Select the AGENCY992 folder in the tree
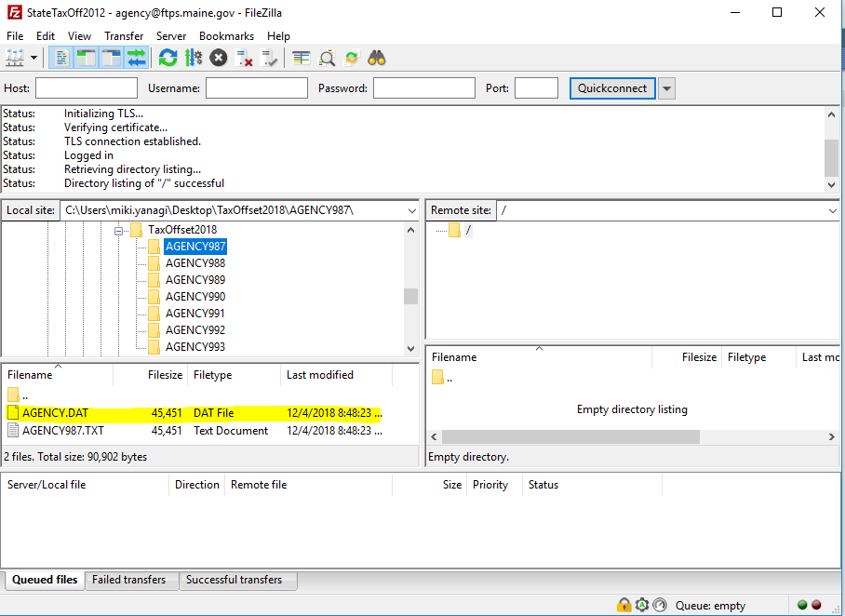 pyautogui.click(x=195, y=329)
